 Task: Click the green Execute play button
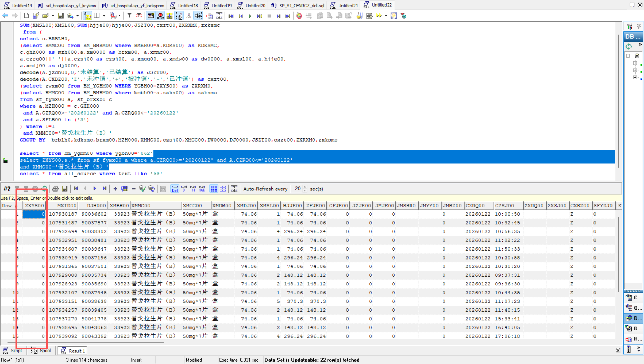(x=250, y=16)
